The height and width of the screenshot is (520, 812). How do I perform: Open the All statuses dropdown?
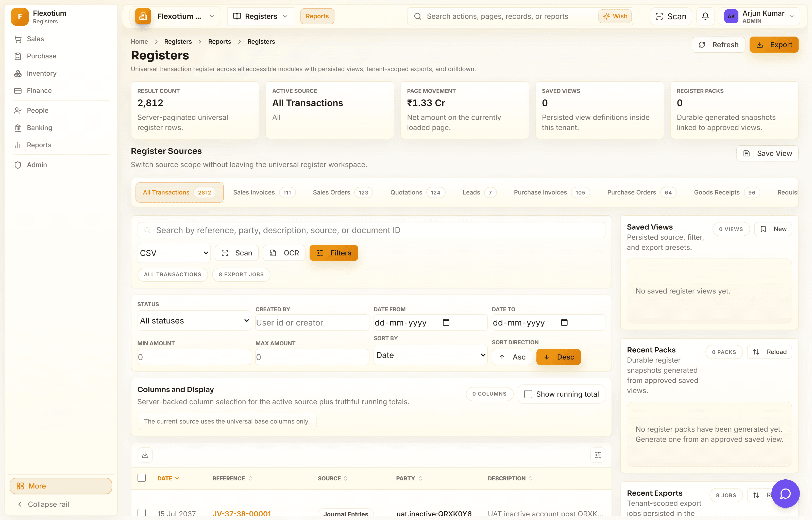tap(194, 320)
